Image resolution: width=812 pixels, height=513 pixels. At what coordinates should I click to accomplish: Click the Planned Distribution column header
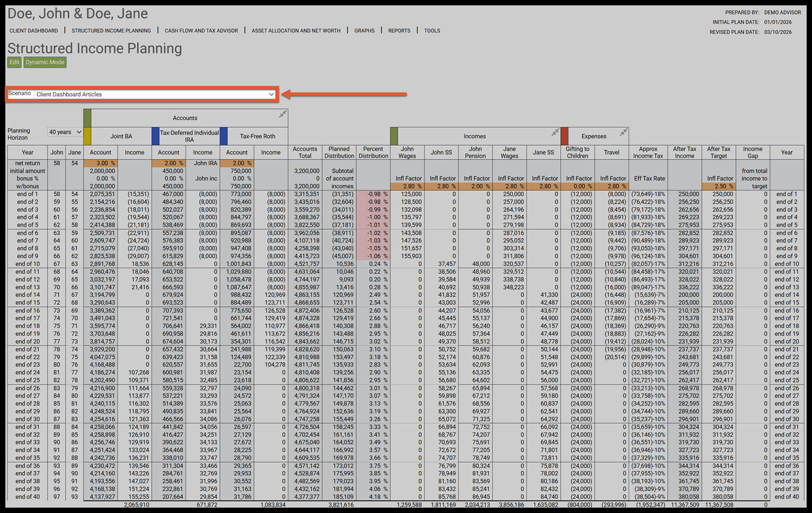[x=339, y=153]
